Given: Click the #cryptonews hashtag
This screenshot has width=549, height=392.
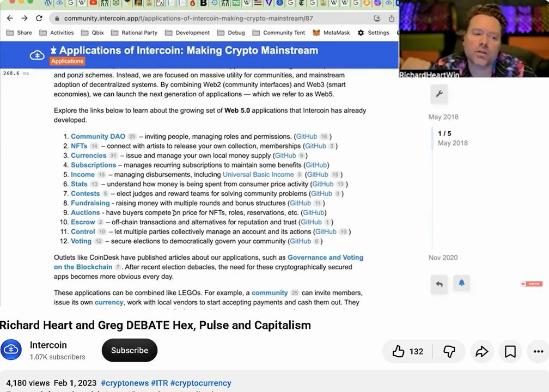Looking at the screenshot, I should click(124, 383).
